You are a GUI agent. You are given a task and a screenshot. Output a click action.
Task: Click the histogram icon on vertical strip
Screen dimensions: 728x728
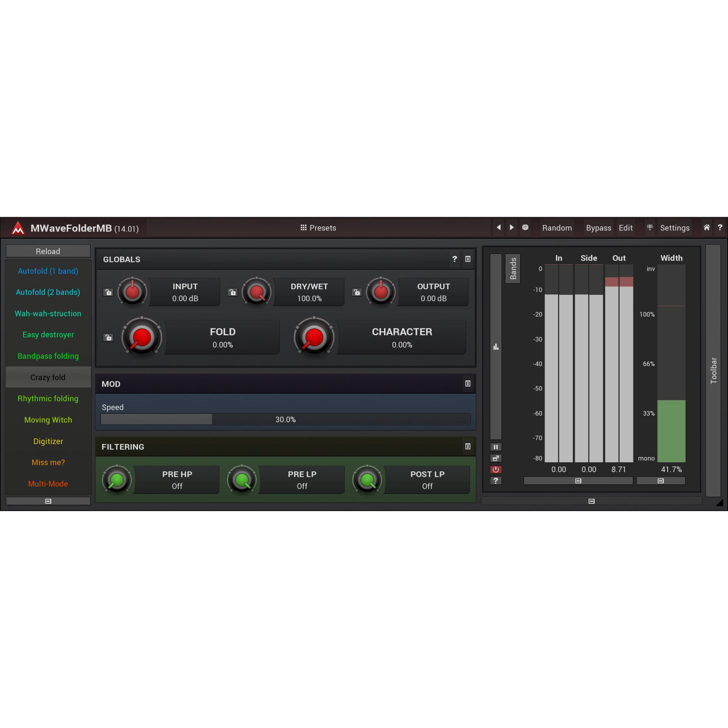coord(495,347)
